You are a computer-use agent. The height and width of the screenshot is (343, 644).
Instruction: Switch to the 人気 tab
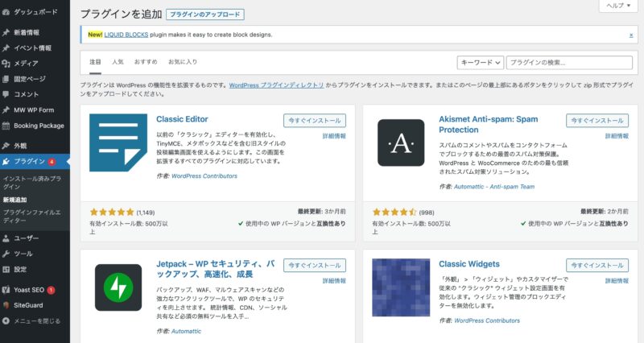[x=118, y=62]
